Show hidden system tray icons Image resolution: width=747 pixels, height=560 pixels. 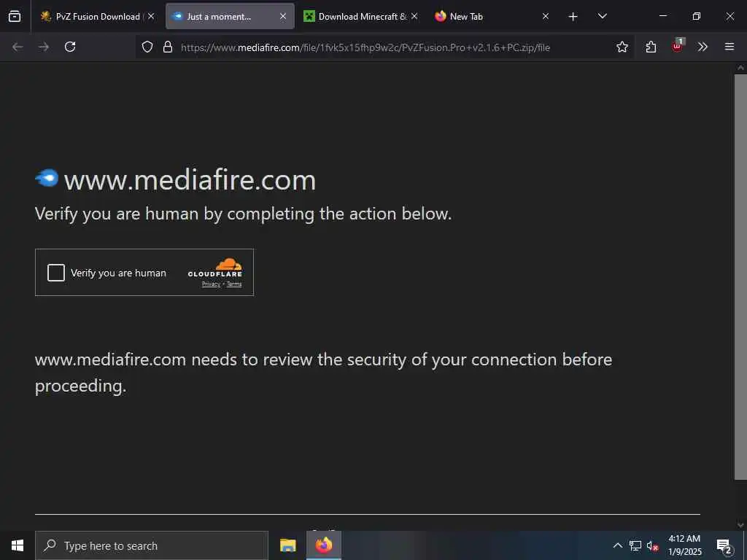click(617, 545)
